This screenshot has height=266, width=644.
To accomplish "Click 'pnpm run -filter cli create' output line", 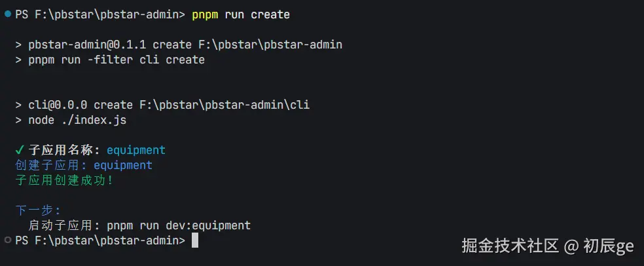I will (x=116, y=60).
